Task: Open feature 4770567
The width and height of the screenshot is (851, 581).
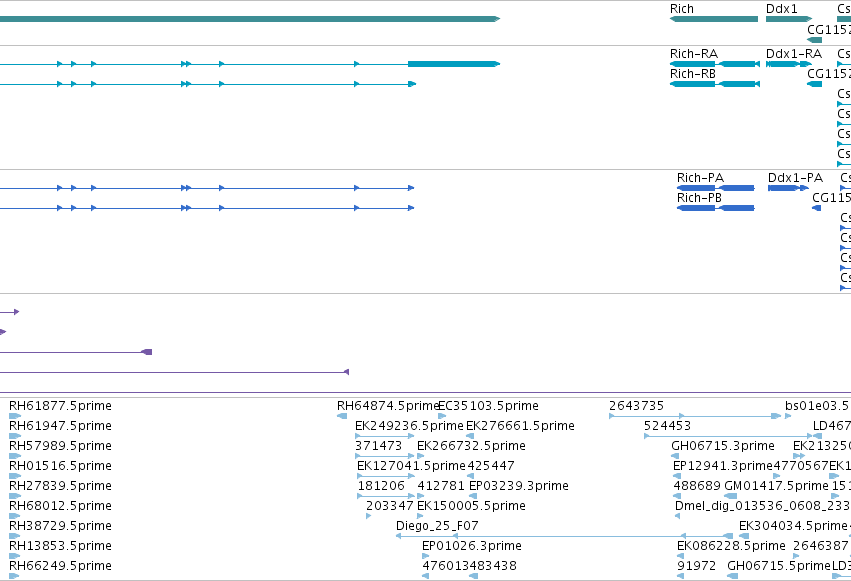Action: [801, 466]
